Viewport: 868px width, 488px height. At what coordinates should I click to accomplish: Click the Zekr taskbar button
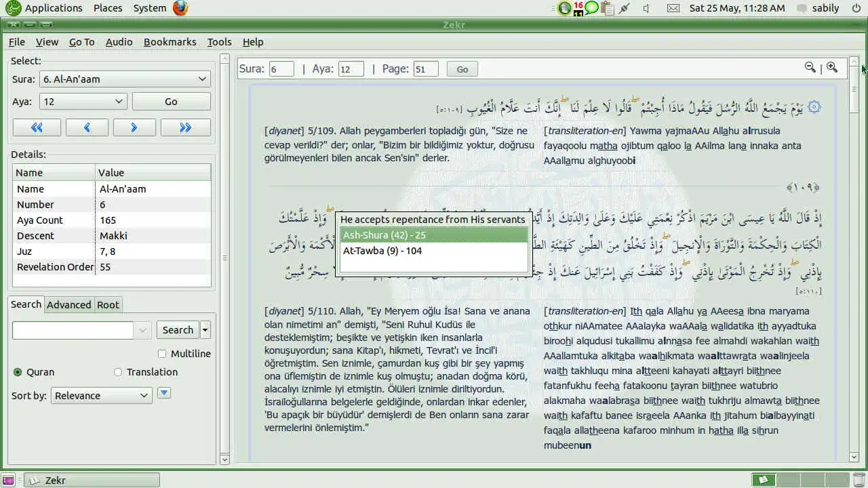point(92,480)
